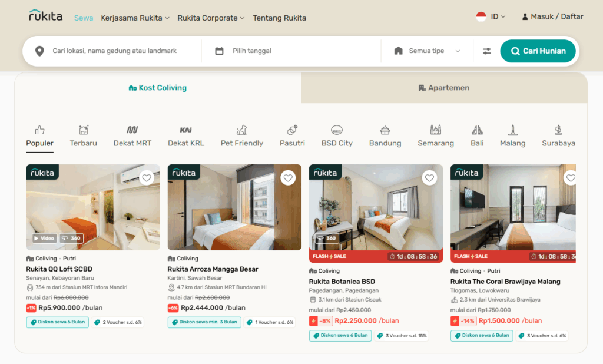Switch to the Apartemen tab
603x364 pixels.
[x=444, y=88]
